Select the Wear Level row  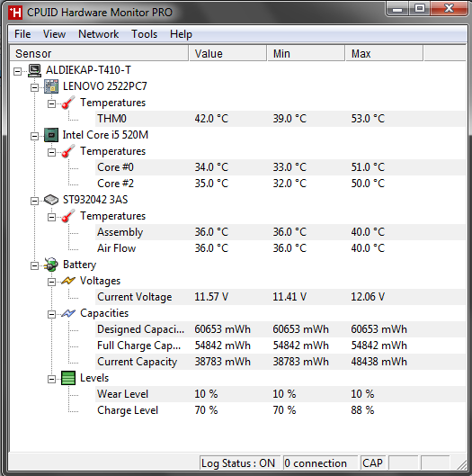tap(281, 394)
